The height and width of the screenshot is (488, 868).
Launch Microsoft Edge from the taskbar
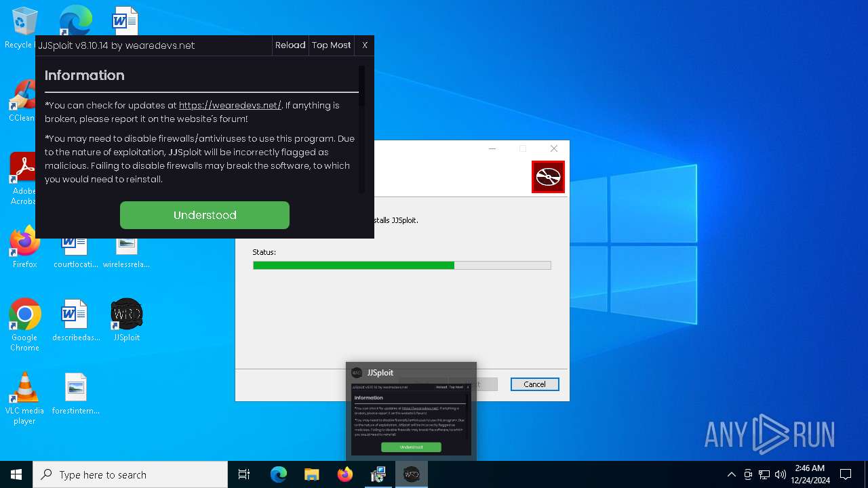pyautogui.click(x=279, y=474)
